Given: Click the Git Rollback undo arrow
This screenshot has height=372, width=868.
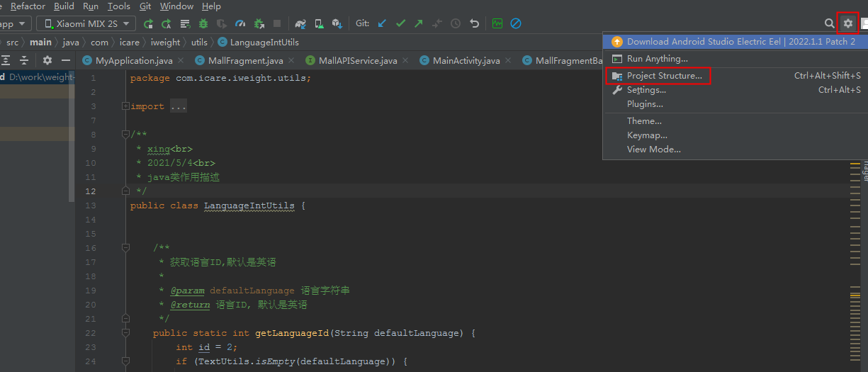Looking at the screenshot, I should (x=474, y=23).
